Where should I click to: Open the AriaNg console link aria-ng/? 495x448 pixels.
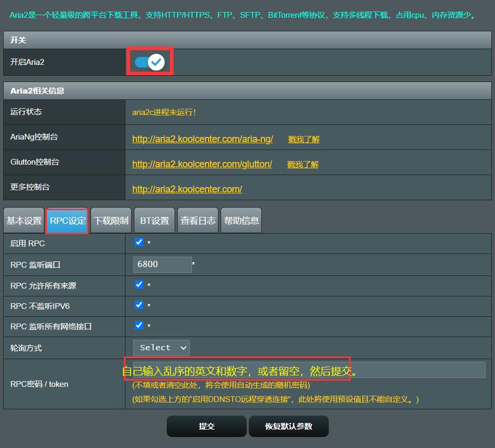(202, 139)
